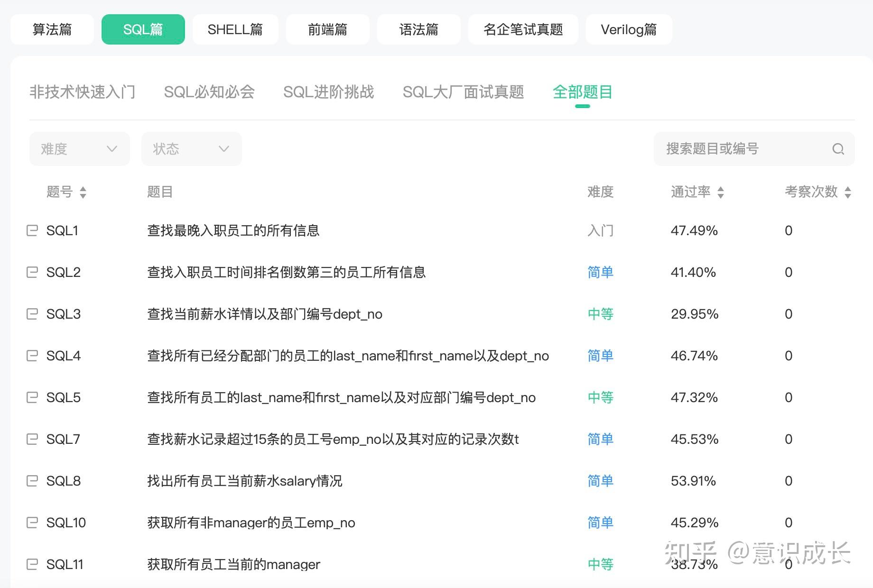
Task: Click the practice icon beside SQL3
Action: pyautogui.click(x=31, y=314)
